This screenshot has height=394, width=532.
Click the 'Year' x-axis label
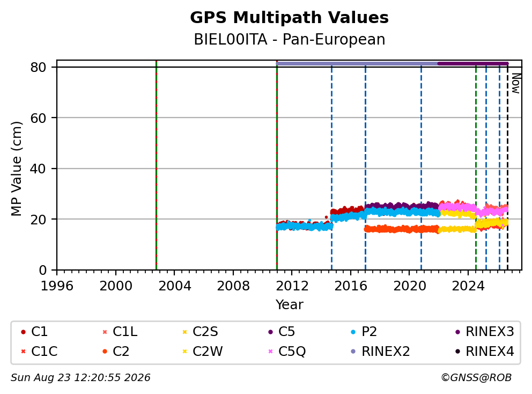pyautogui.click(x=289, y=305)
